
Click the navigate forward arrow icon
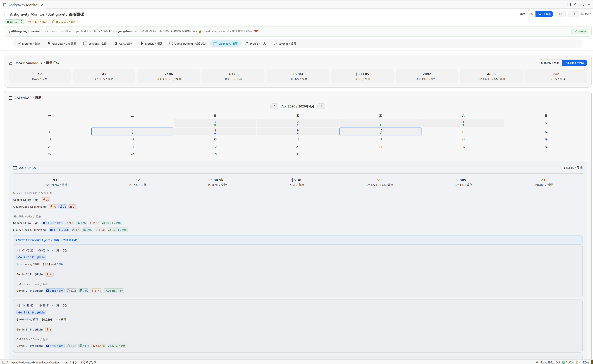coord(583,5)
